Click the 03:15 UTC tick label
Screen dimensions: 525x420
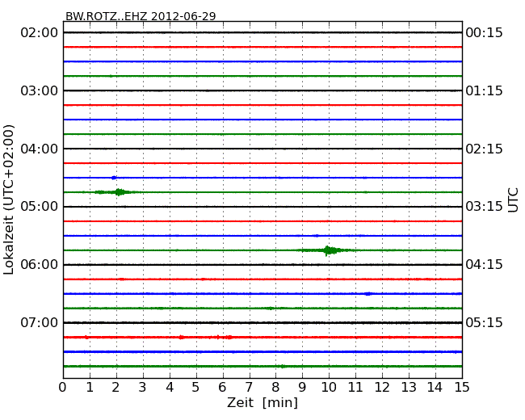[x=484, y=207]
